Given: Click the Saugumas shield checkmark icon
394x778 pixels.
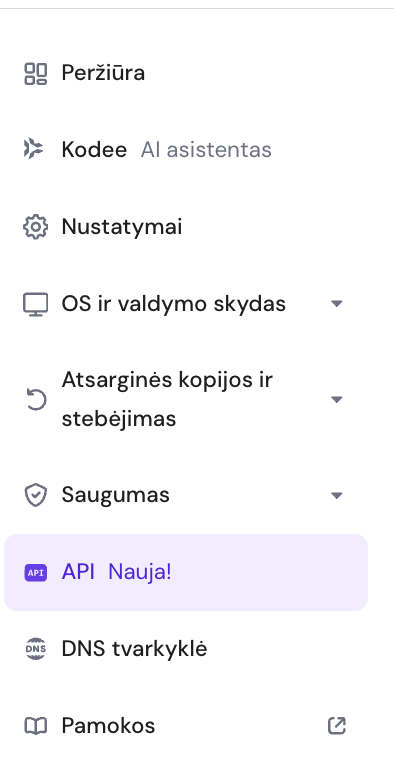Looking at the screenshot, I should (x=36, y=496).
